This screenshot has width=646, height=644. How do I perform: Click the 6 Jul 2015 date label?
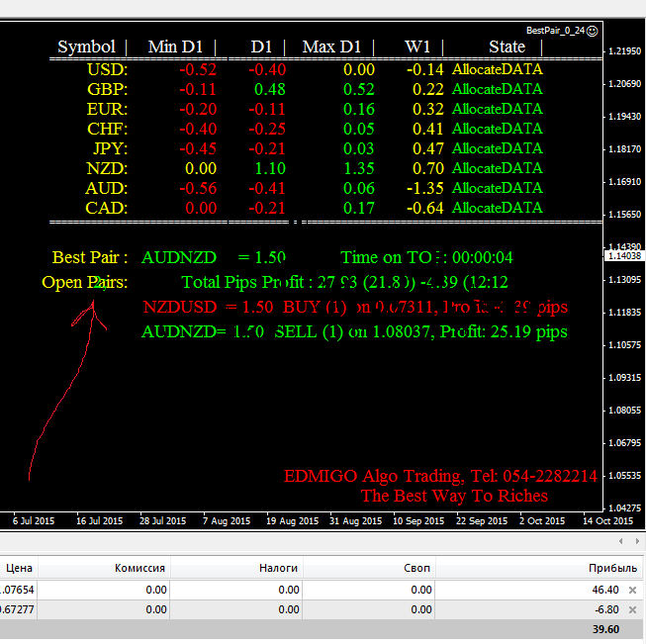point(34,521)
